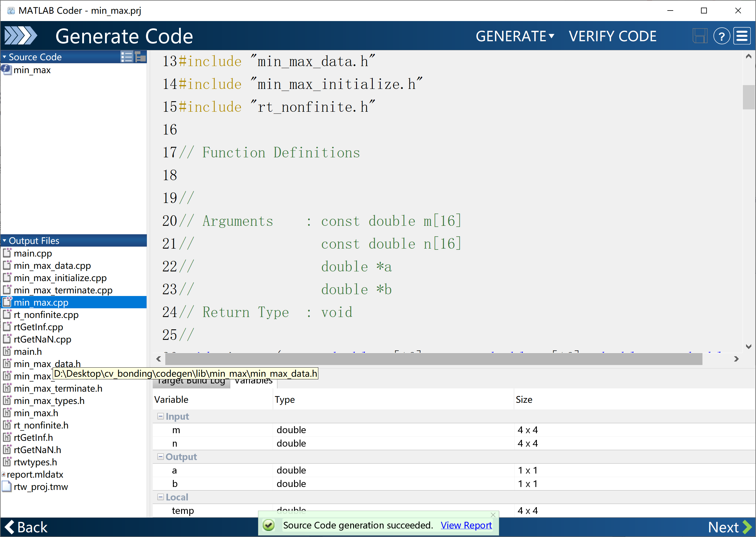
Task: Open the View Report link
Action: pos(466,525)
